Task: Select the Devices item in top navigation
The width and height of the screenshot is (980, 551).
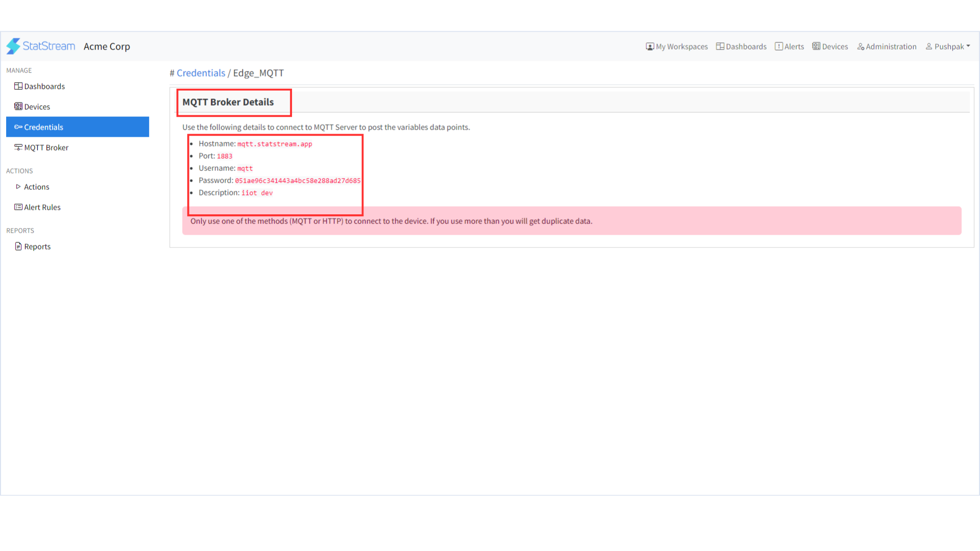Action: click(830, 46)
